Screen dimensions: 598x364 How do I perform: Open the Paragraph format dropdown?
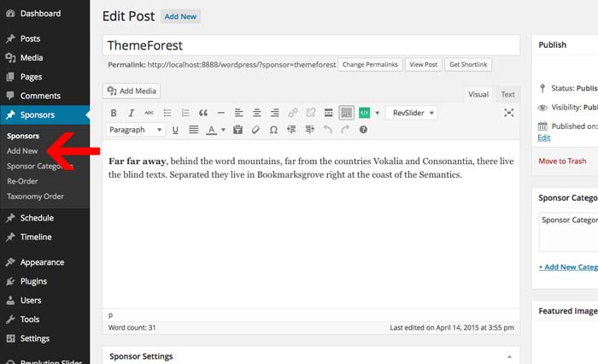click(x=135, y=130)
